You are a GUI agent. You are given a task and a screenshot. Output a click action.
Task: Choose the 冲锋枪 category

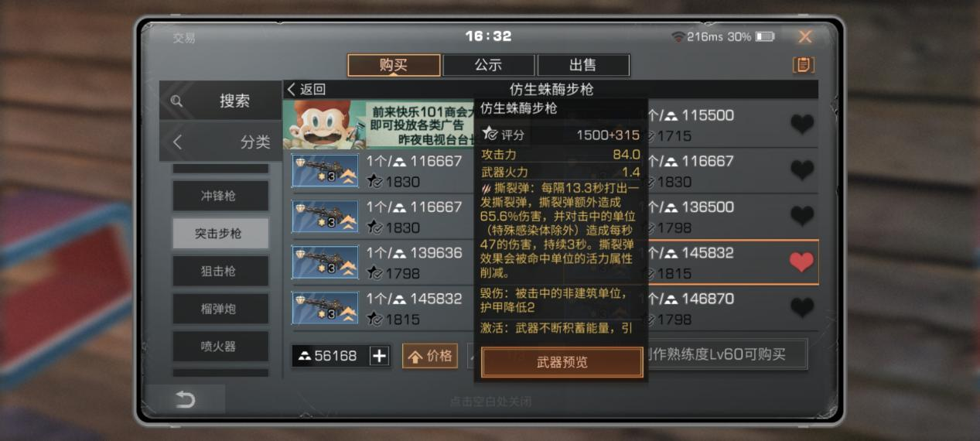tap(220, 196)
